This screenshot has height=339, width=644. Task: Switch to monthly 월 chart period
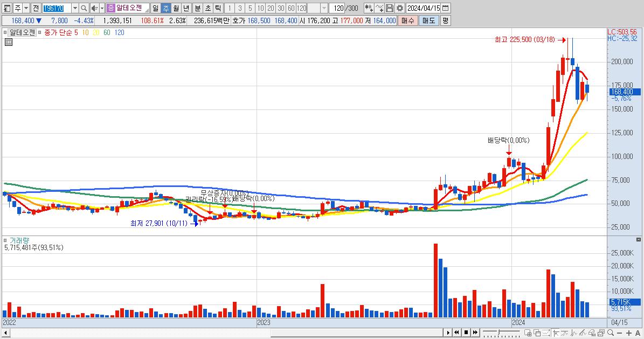click(176, 8)
